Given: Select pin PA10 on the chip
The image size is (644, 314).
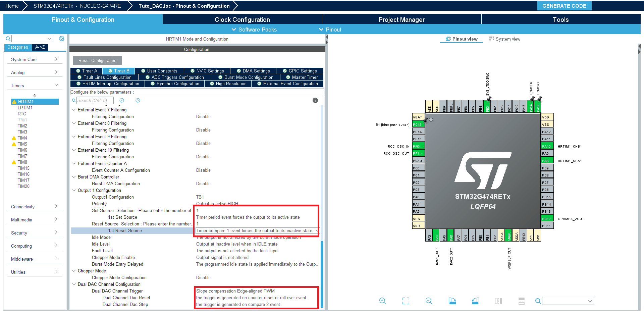Looking at the screenshot, I should tap(547, 146).
